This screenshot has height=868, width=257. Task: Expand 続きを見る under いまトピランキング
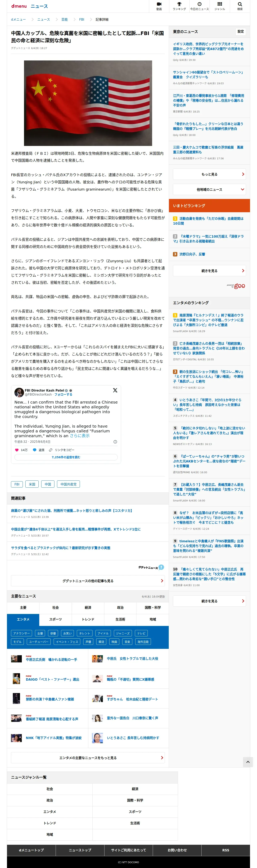click(x=209, y=271)
